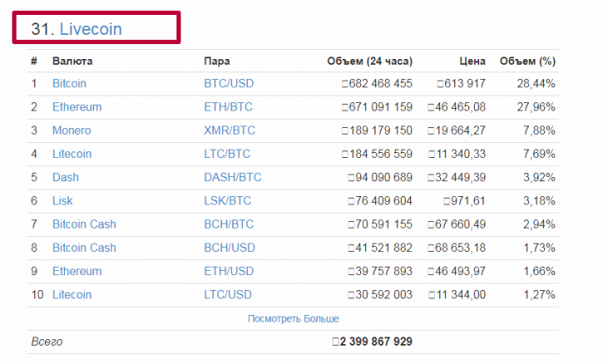Open the Litecoin link in row 4
Screen dimensions: 603x364
tap(72, 154)
